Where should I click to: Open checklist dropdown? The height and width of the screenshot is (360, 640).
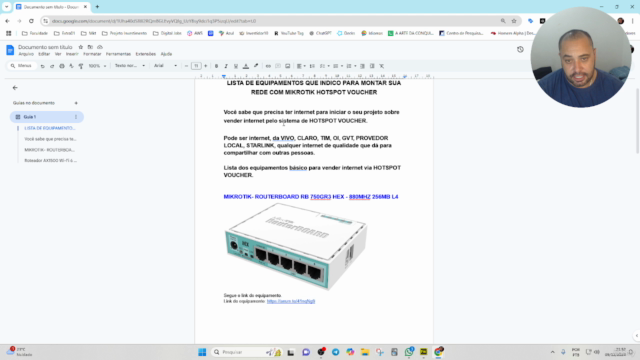pyautogui.click(x=324, y=66)
